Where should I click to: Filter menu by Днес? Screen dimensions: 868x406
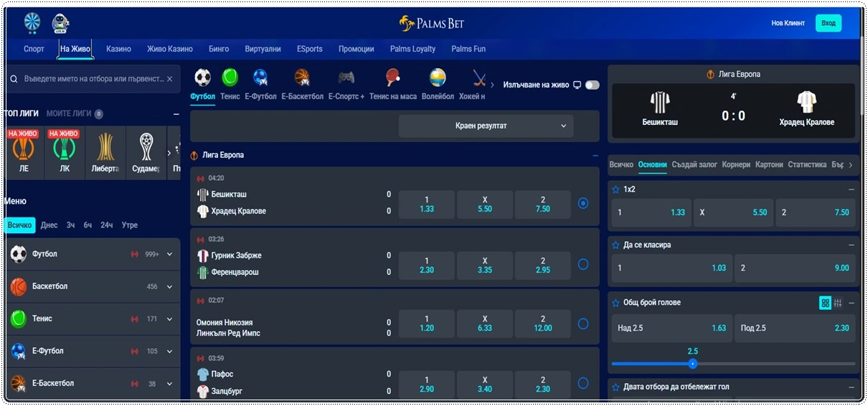[49, 225]
